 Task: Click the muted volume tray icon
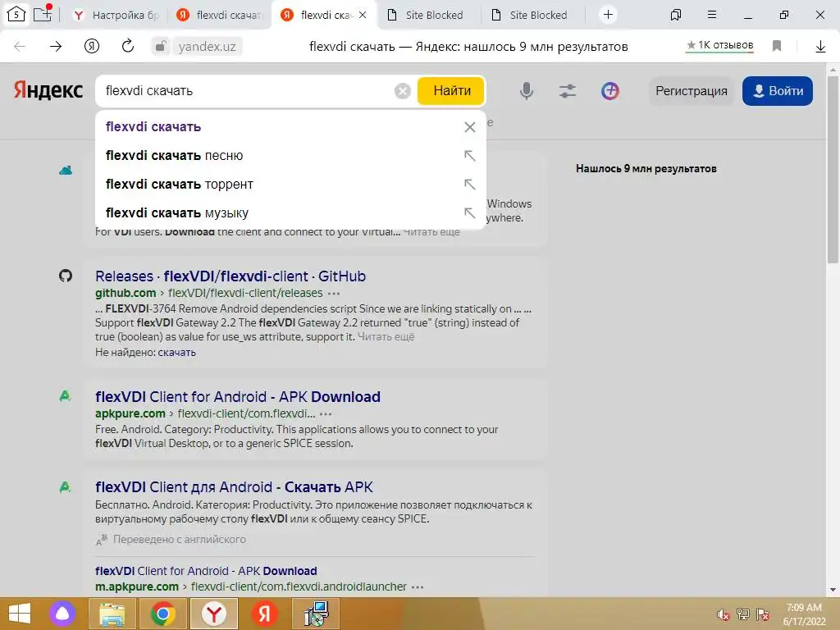(724, 614)
